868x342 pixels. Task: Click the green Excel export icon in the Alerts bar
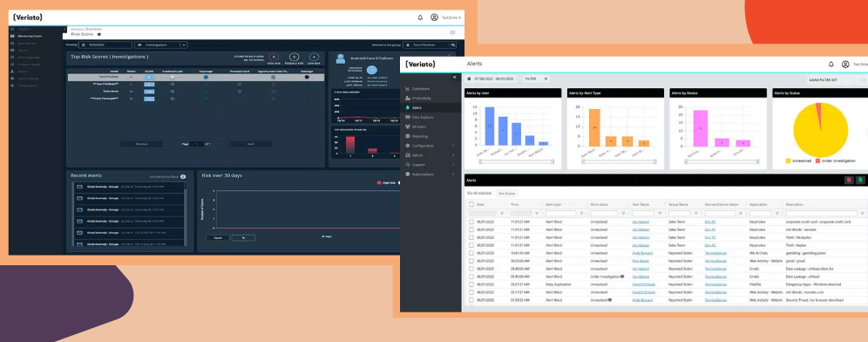point(859,180)
